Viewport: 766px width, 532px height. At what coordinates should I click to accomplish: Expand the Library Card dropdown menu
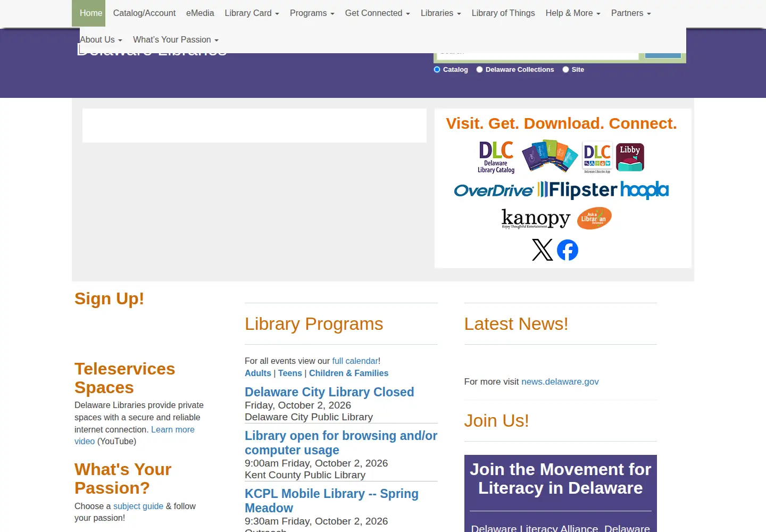point(252,13)
